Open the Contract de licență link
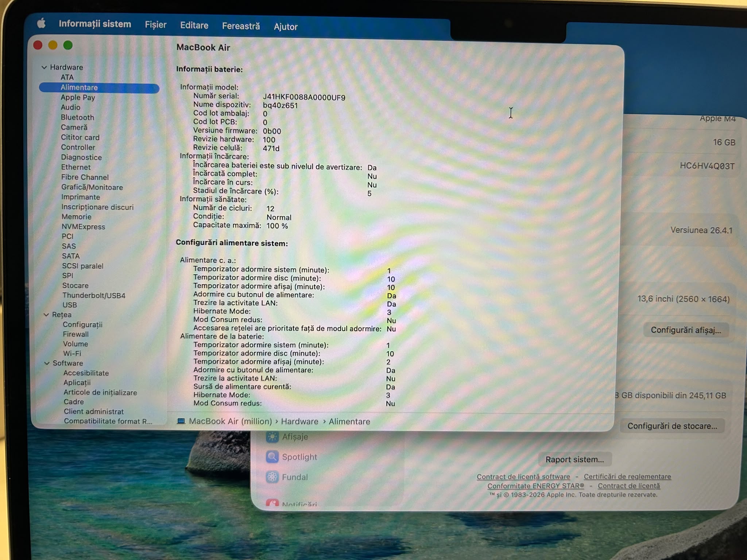747x560 pixels. click(x=629, y=486)
